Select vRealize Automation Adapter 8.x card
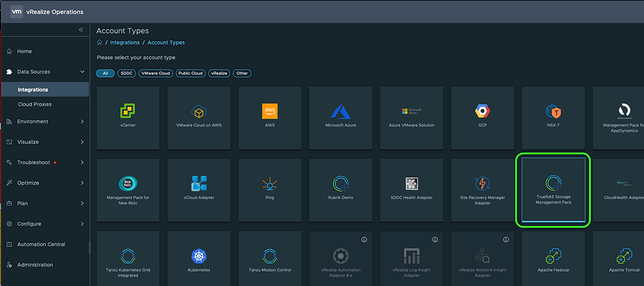Screen dimensions: 644x286 (341, 258)
